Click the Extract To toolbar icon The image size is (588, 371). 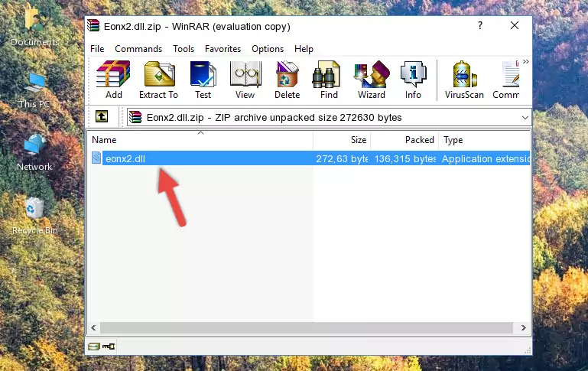tap(158, 80)
